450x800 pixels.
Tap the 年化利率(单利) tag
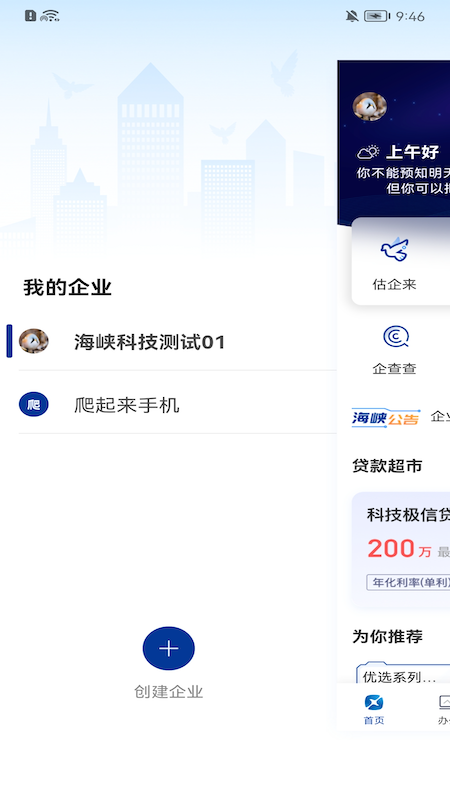pyautogui.click(x=409, y=582)
